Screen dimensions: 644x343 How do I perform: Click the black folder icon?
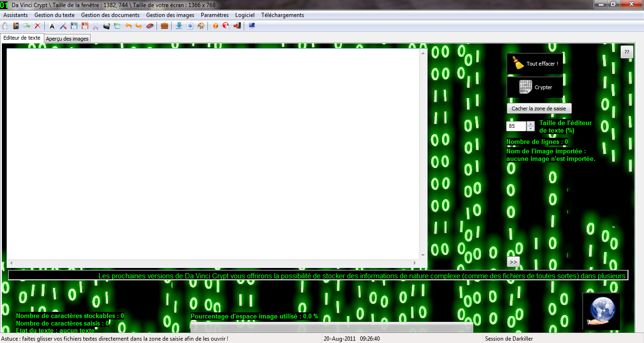click(107, 26)
